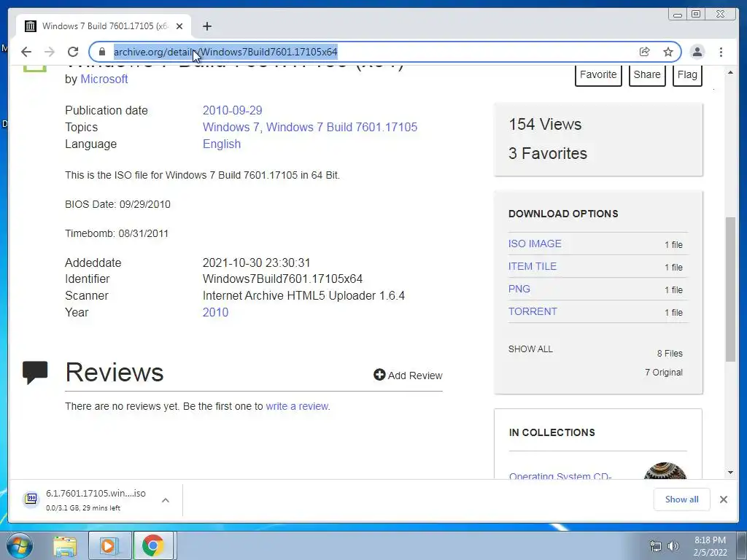Launch Windows Media Player from the taskbar
This screenshot has height=560, width=747.
[109, 545]
